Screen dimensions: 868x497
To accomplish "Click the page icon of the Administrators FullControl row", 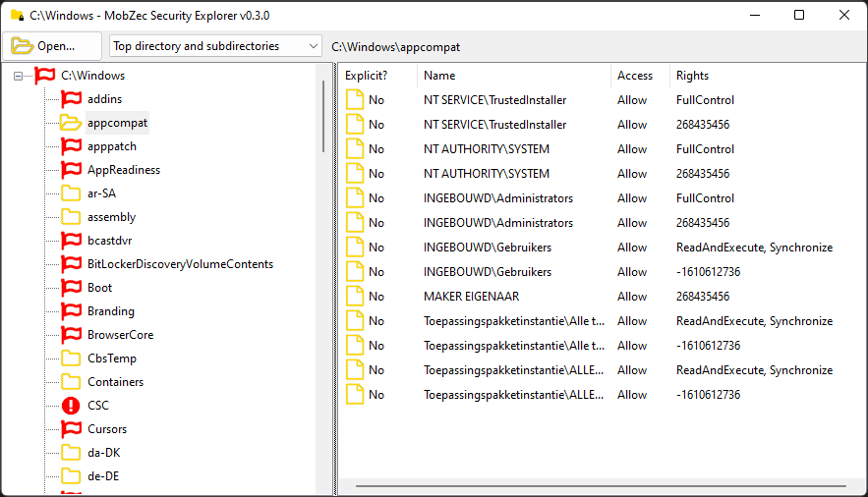I will [x=355, y=197].
